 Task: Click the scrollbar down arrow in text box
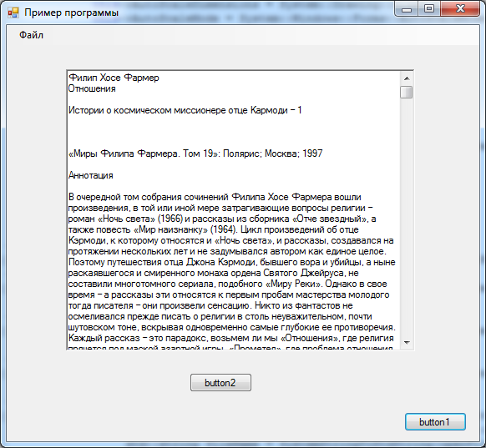407,342
